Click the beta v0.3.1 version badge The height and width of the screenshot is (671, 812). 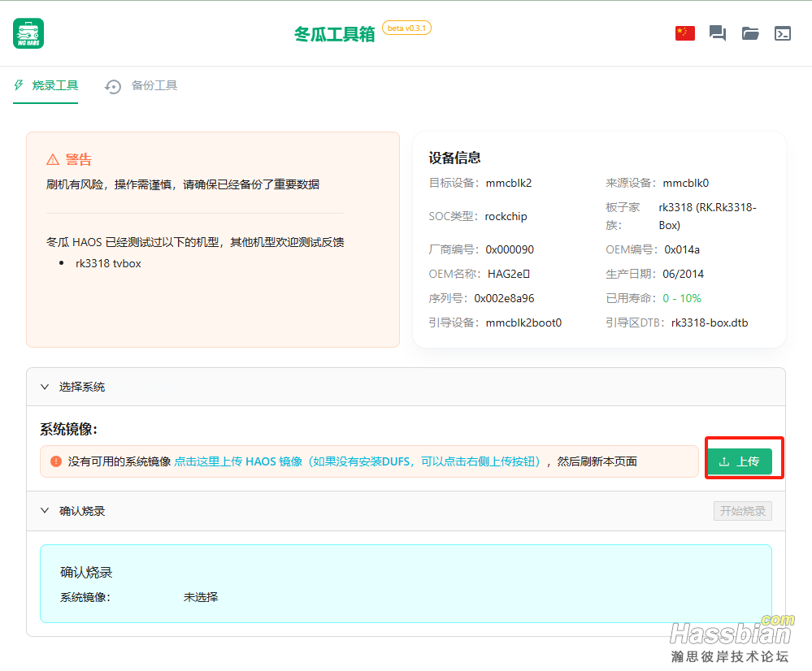[x=406, y=28]
